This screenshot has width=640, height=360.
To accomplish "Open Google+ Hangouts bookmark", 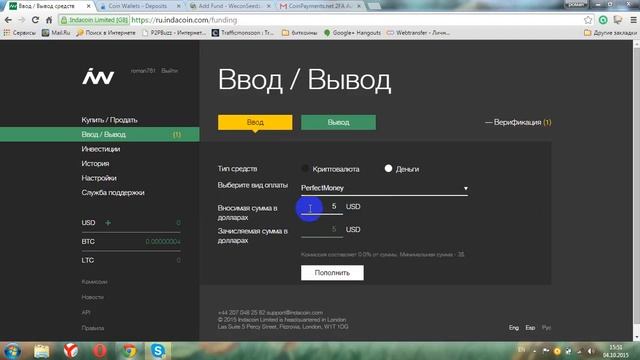I will [352, 33].
